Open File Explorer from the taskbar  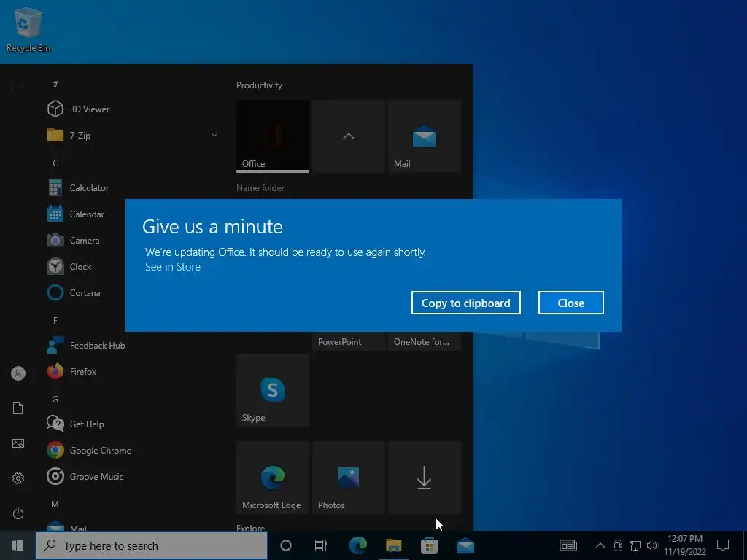pos(393,545)
